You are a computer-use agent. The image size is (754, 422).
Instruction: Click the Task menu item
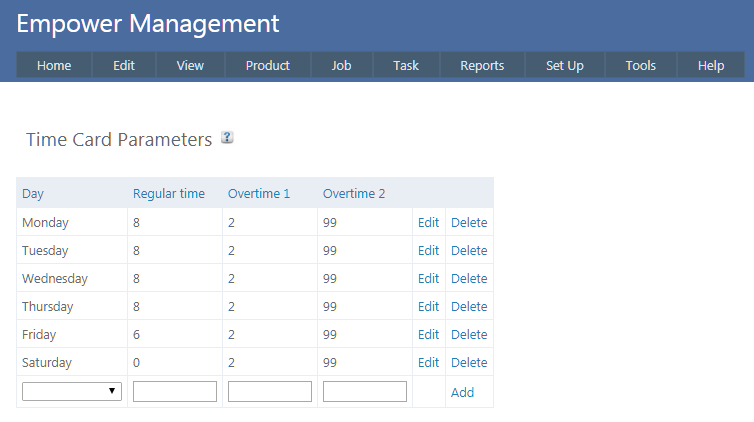pos(406,66)
